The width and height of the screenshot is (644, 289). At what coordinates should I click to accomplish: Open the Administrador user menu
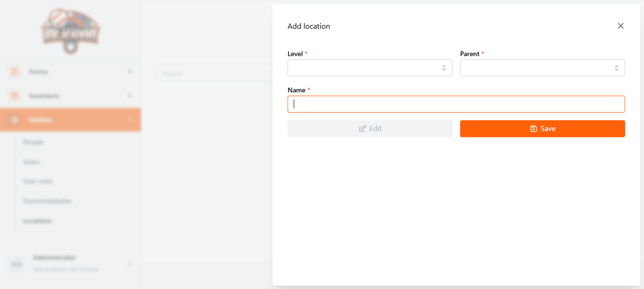pos(70,264)
